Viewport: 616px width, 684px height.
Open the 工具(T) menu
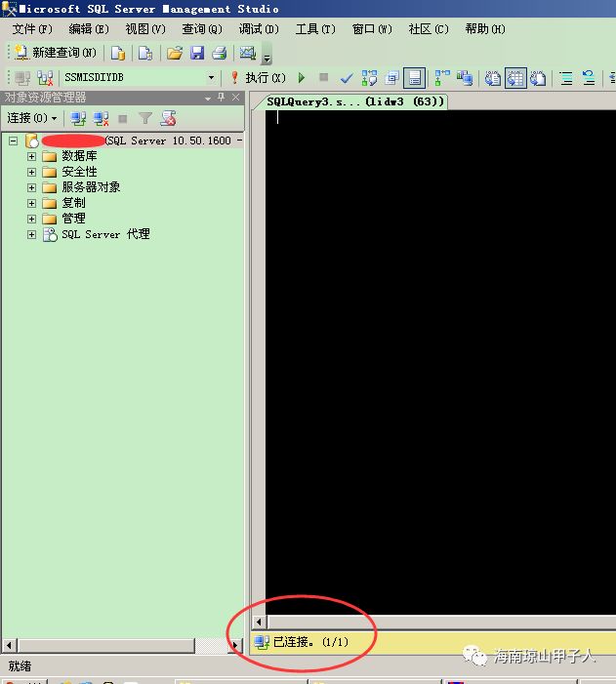pos(315,29)
